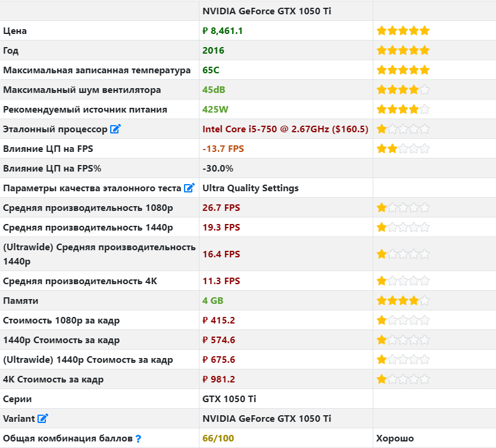The image size is (496, 448).
Task: Click question mark beside Общая комбинация баллов
Action: [138, 438]
